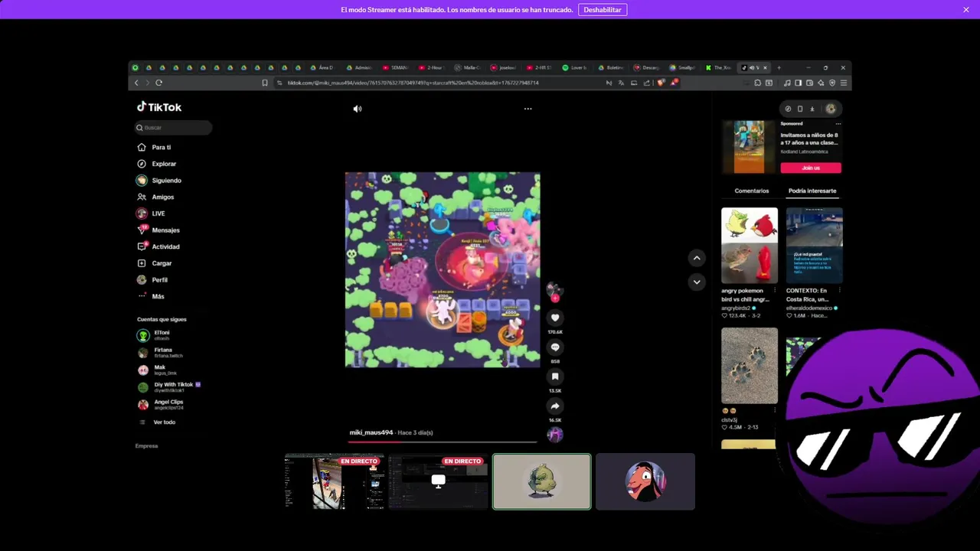Go to the Explorar page

(x=157, y=164)
